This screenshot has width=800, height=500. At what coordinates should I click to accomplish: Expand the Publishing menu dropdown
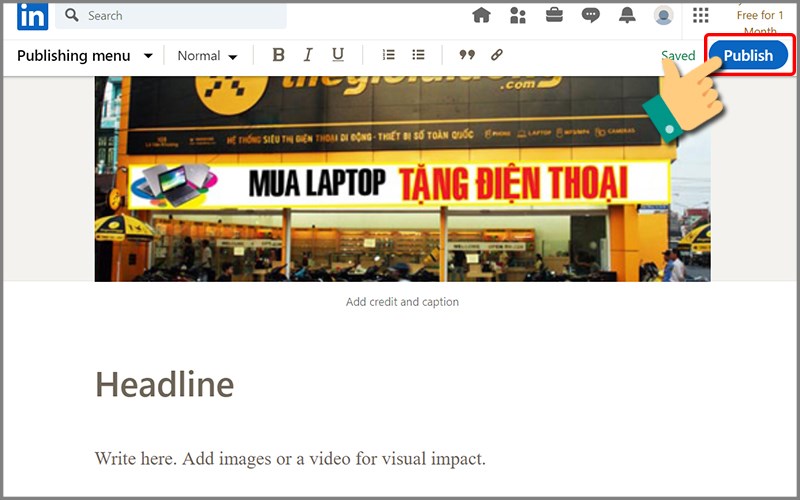85,55
